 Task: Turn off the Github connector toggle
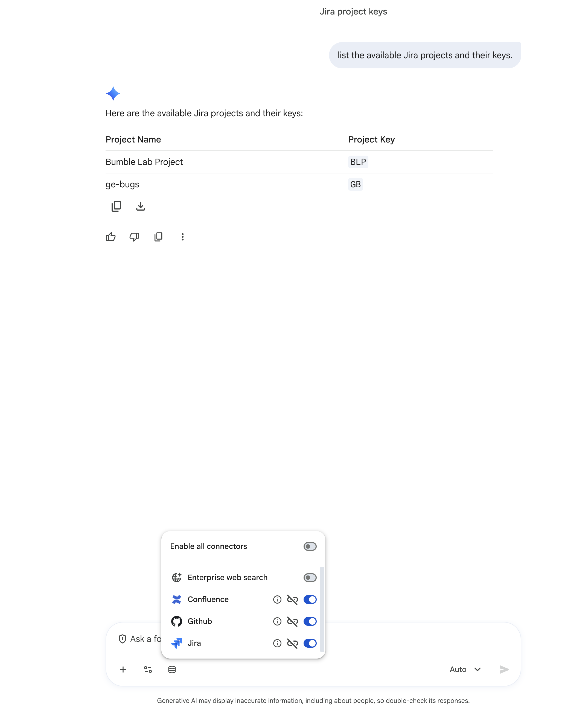[310, 621]
